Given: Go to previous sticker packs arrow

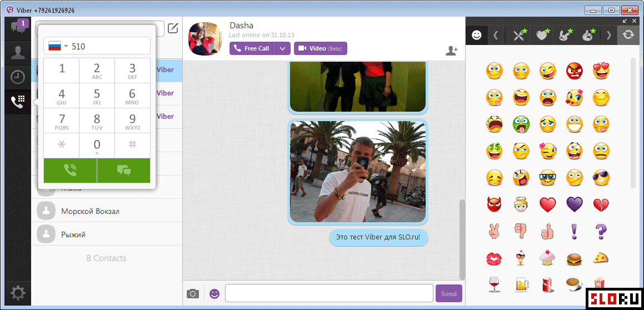Looking at the screenshot, I should click(496, 36).
